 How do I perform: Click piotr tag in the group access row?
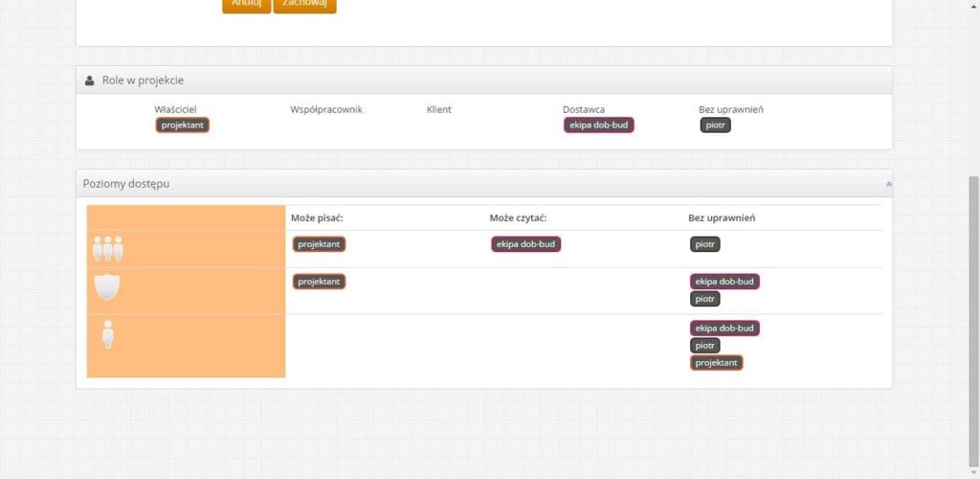[704, 244]
